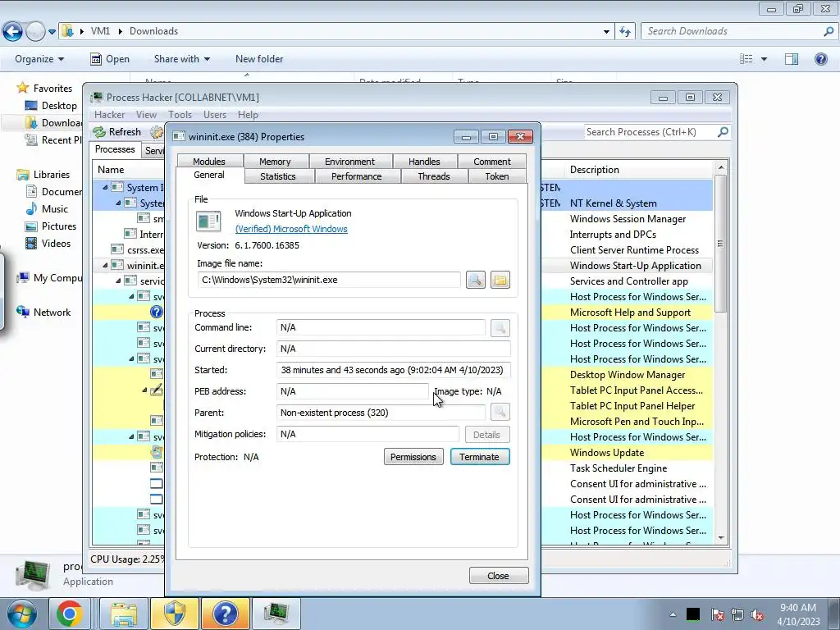The height and width of the screenshot is (630, 840).
Task: Open the recent pages dropdown arrow
Action: 52,32
